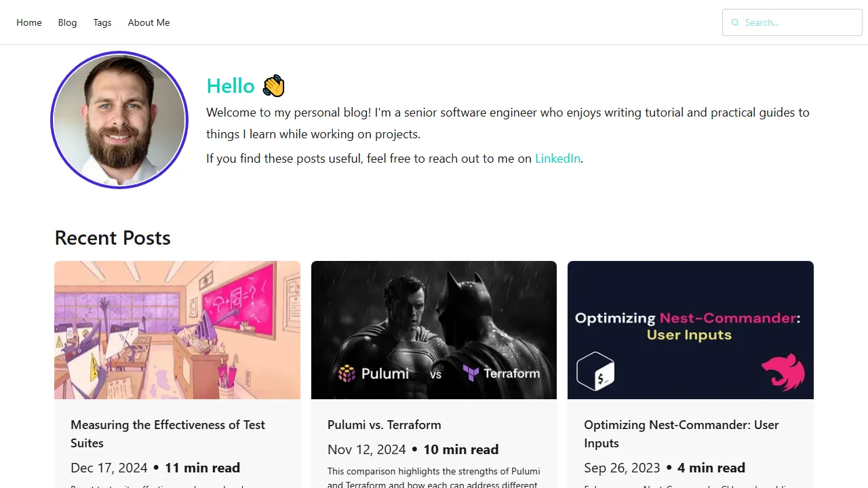Viewport: 868px width, 488px height.
Task: Open the Blog section
Action: point(67,22)
